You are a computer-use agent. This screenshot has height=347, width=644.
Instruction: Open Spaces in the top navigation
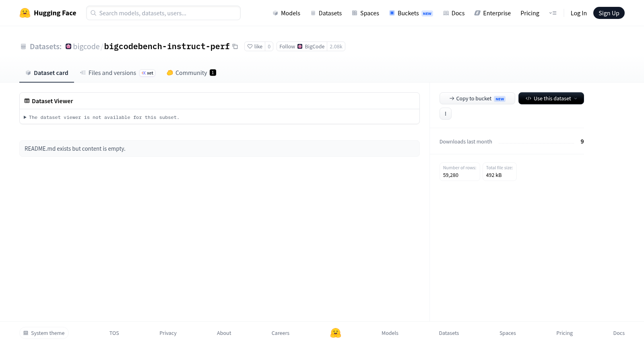pyautogui.click(x=365, y=13)
